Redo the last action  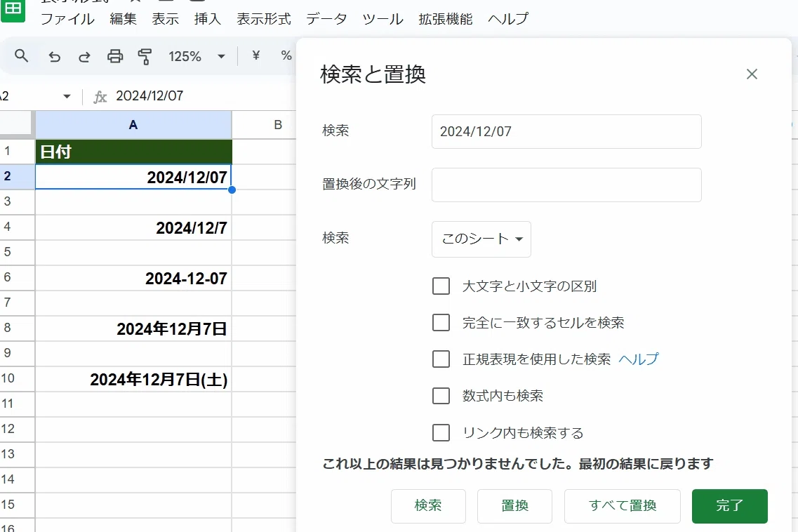pos(84,56)
